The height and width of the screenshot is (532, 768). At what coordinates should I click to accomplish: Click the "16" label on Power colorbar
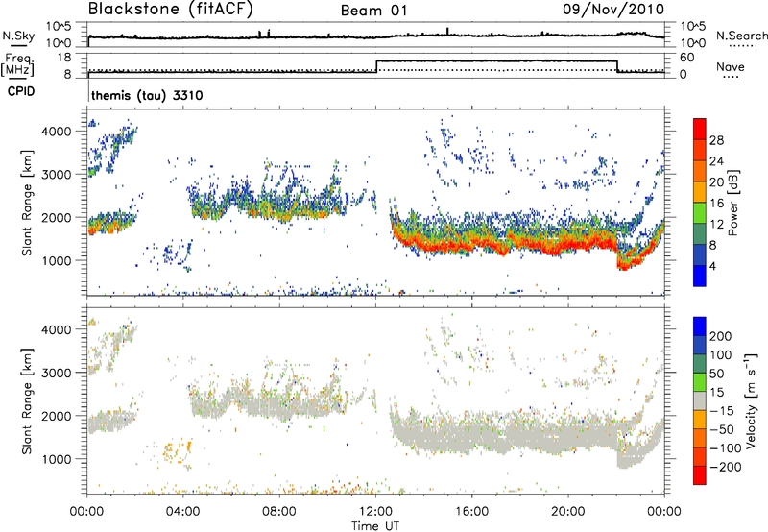click(716, 204)
